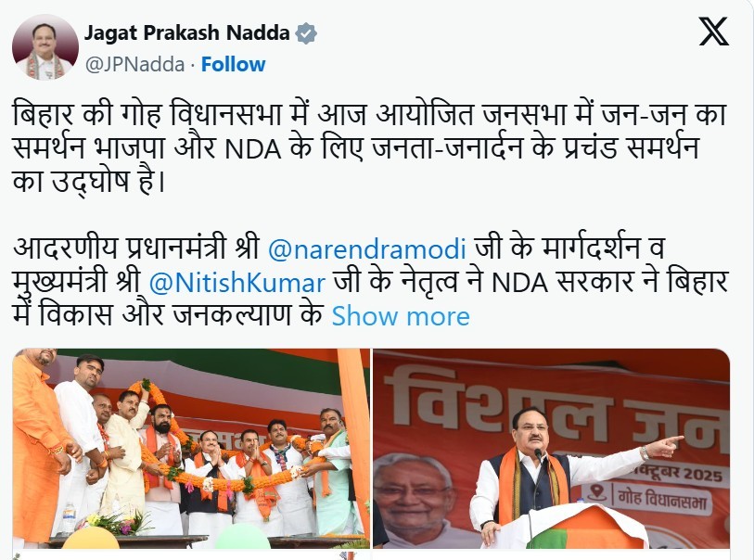Click the second paragraph starting आदरणीय प्रधानमंत्री
This screenshot has height=560, width=754.
click(370, 282)
